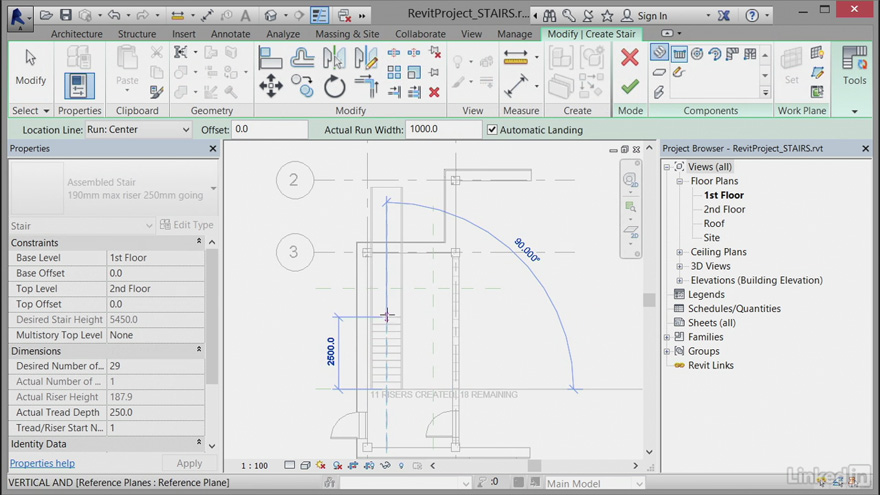Open the Properties help link
The width and height of the screenshot is (880, 495).
42,464
